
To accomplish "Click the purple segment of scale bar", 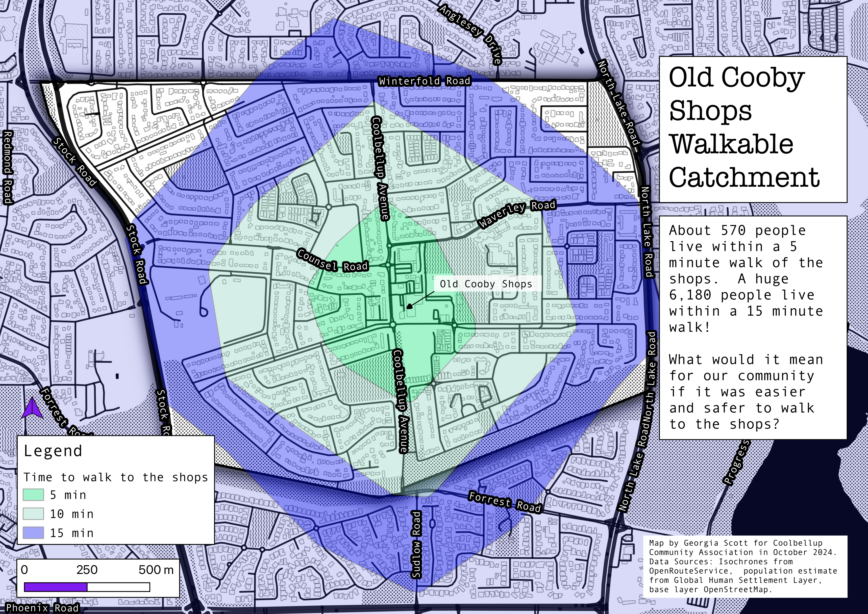I will pyautogui.click(x=56, y=587).
